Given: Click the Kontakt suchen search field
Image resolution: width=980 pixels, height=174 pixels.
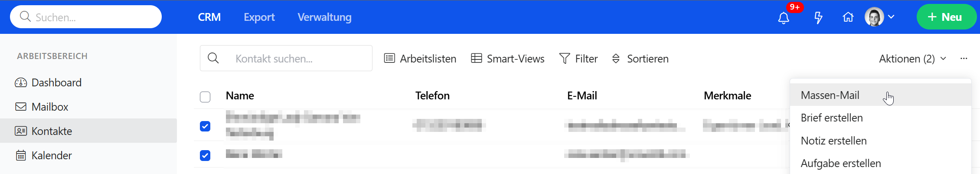Looking at the screenshot, I should click(x=295, y=59).
